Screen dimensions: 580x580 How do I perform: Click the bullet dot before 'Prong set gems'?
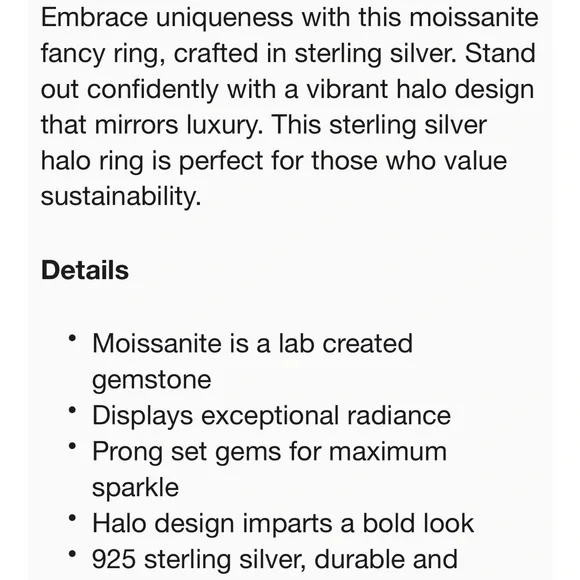click(72, 446)
